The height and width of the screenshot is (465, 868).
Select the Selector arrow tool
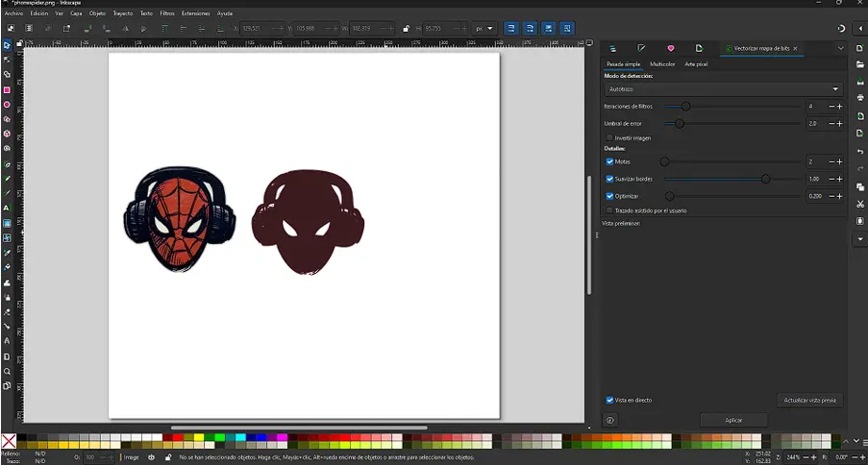pos(7,45)
